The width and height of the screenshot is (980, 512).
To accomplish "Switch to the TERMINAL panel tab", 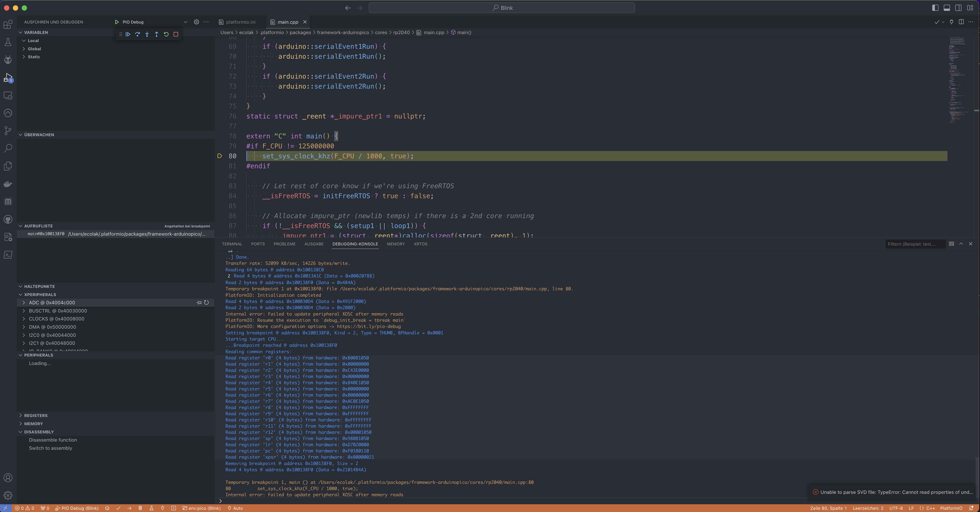I will pyautogui.click(x=232, y=244).
